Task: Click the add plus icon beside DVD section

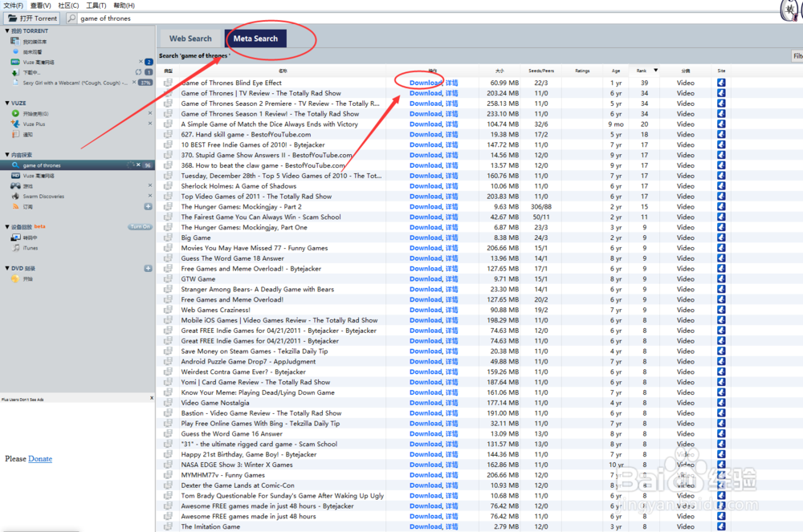Action: pyautogui.click(x=148, y=268)
